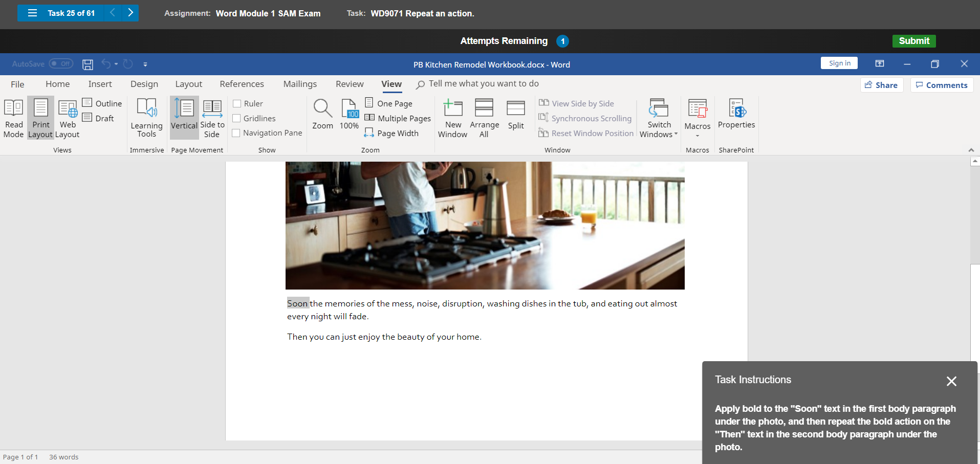Screen dimensions: 980x464
Task: Open the File tab
Action: pos(17,84)
